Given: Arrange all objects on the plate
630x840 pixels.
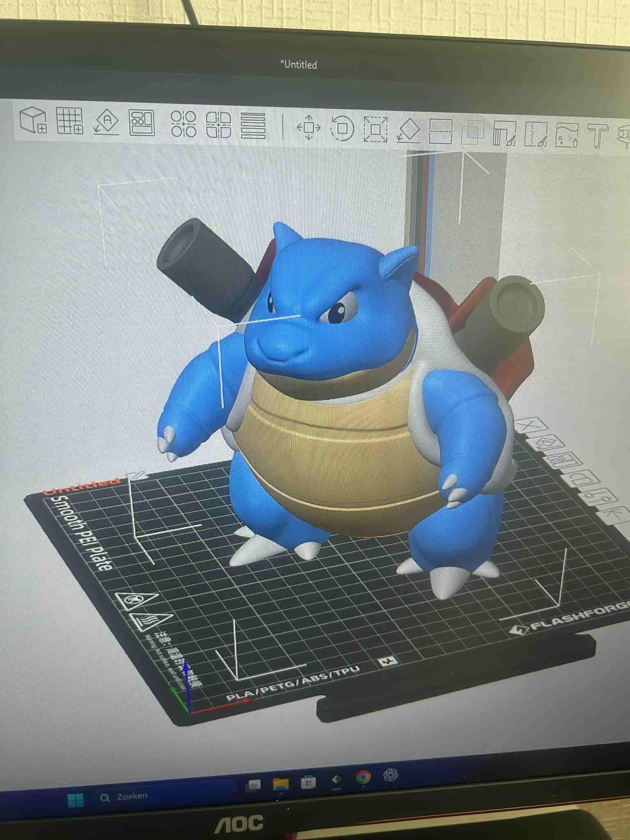Looking at the screenshot, I should [x=142, y=123].
